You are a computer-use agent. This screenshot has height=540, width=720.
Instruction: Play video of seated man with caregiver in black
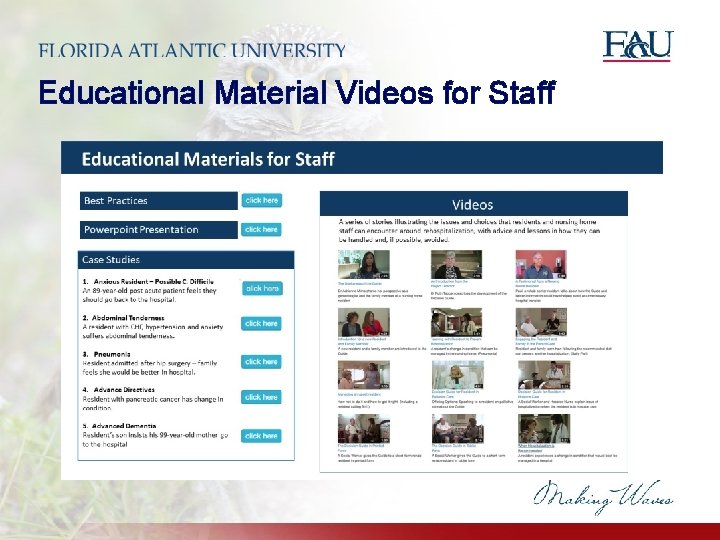[x=541, y=322]
